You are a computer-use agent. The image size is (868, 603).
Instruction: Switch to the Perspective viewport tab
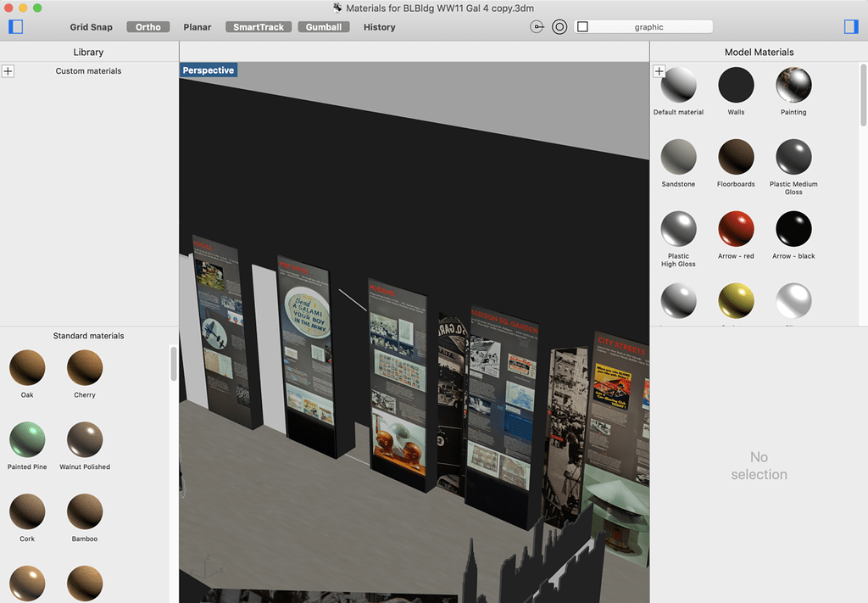(x=208, y=70)
